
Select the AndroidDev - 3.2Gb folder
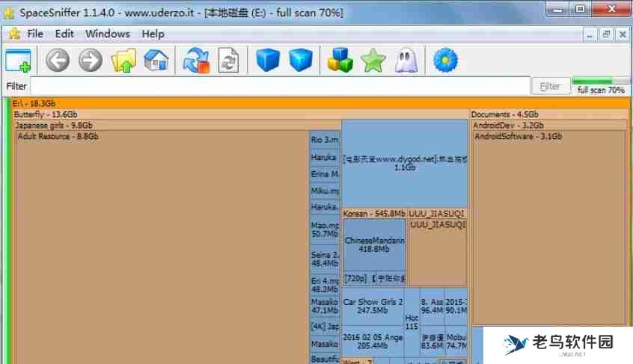point(549,125)
